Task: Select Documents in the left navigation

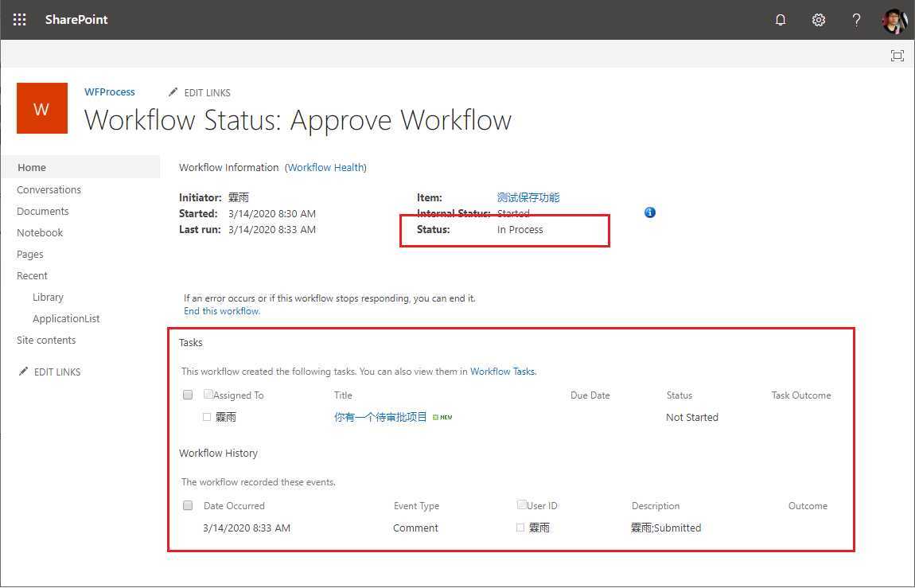Action: pyautogui.click(x=43, y=211)
